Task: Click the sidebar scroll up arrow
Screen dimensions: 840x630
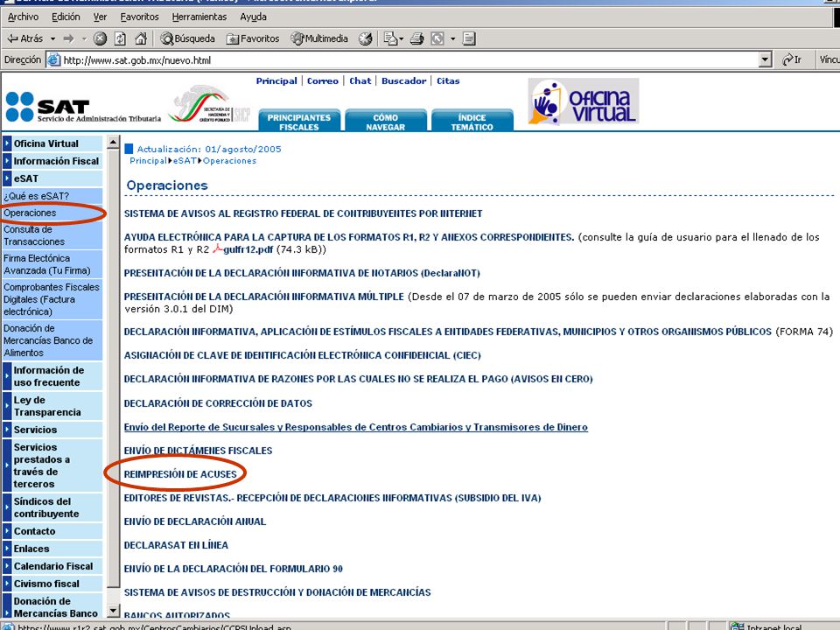Action: tap(113, 142)
